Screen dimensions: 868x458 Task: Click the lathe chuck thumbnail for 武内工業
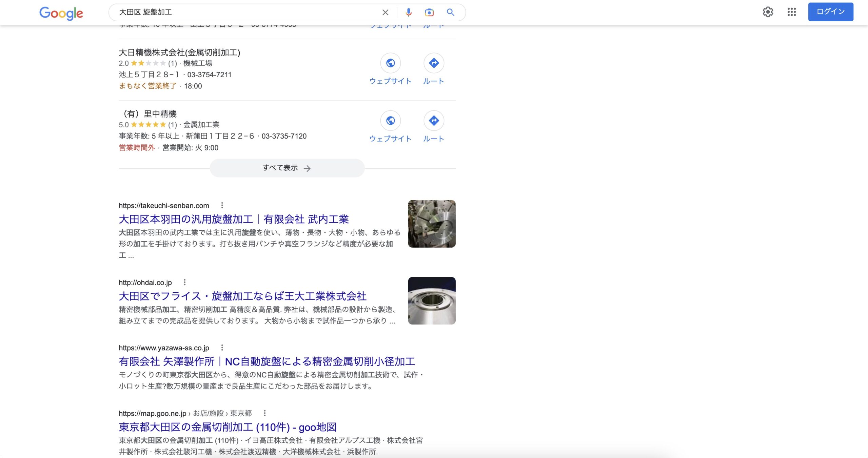tap(432, 224)
